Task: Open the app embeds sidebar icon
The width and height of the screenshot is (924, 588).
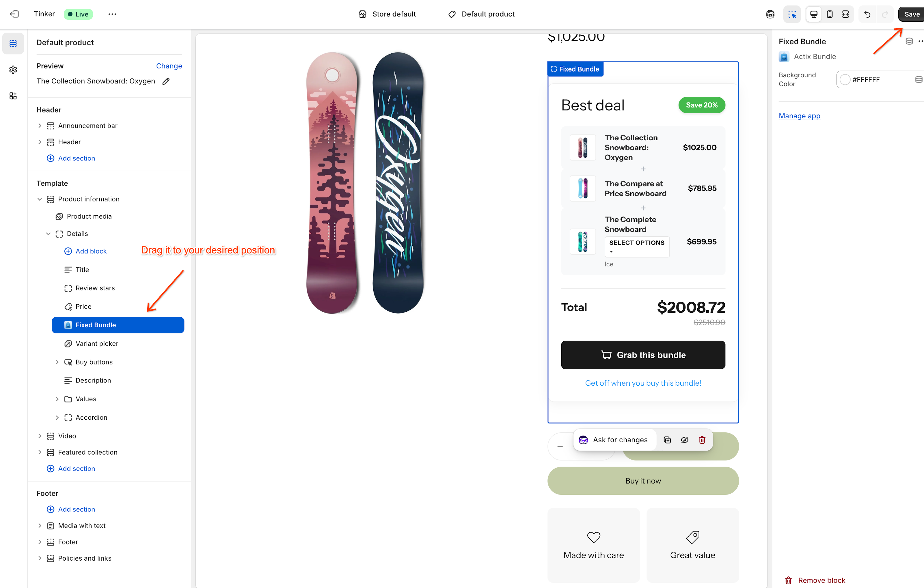Action: [x=13, y=96]
